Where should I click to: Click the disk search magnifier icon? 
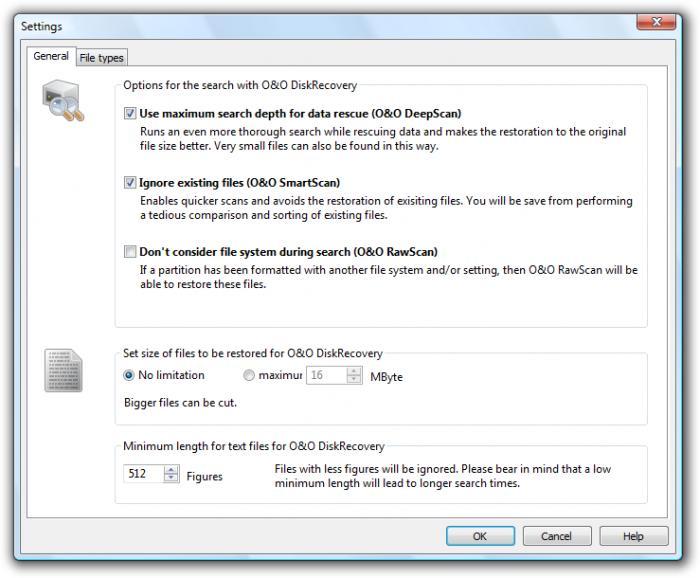tap(63, 100)
